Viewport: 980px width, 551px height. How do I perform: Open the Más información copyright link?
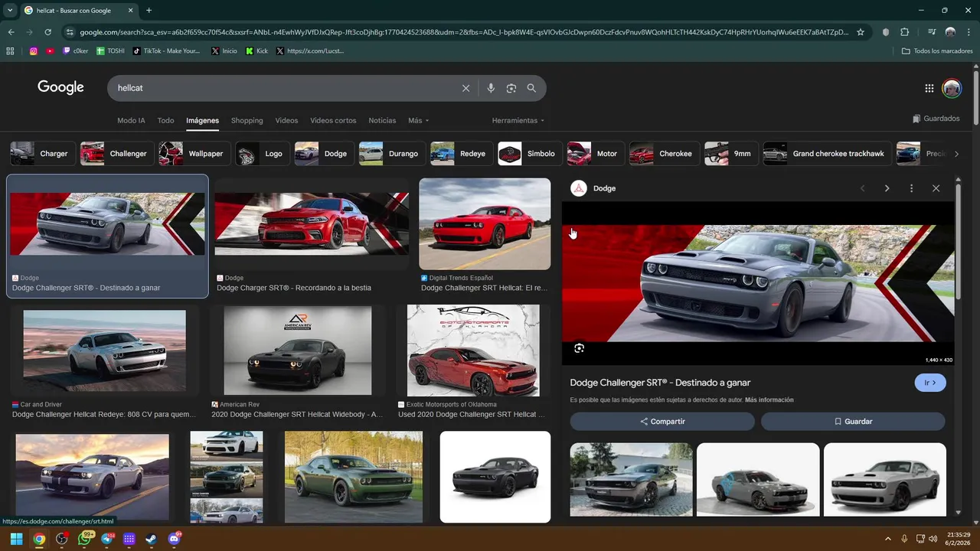pos(769,400)
